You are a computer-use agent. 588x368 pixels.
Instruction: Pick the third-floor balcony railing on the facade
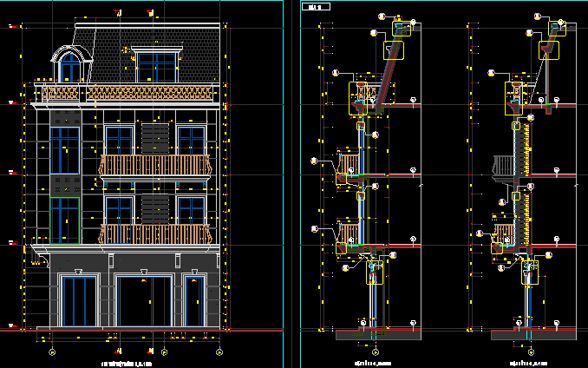tap(154, 165)
